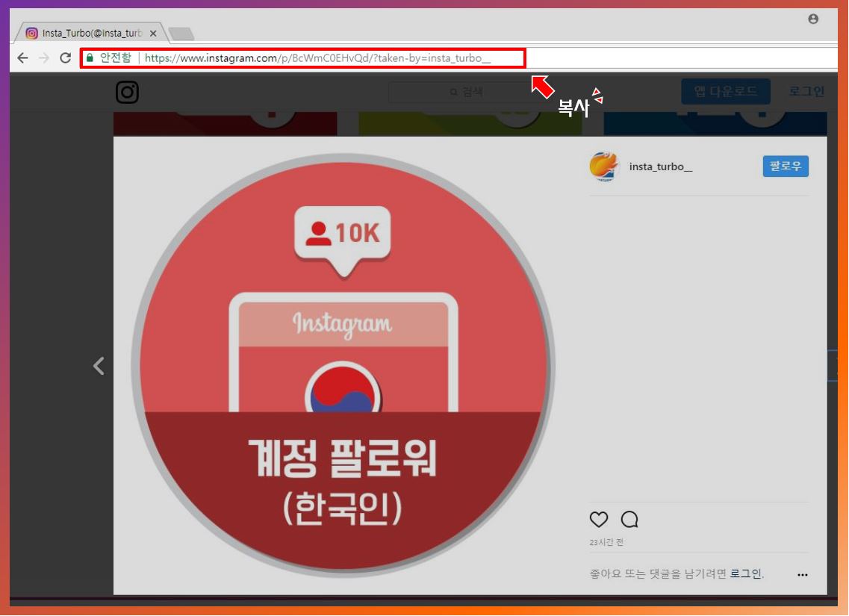The height and width of the screenshot is (616, 849).
Task: Click the 앱 다운로드 button
Action: pyautogui.click(x=726, y=92)
